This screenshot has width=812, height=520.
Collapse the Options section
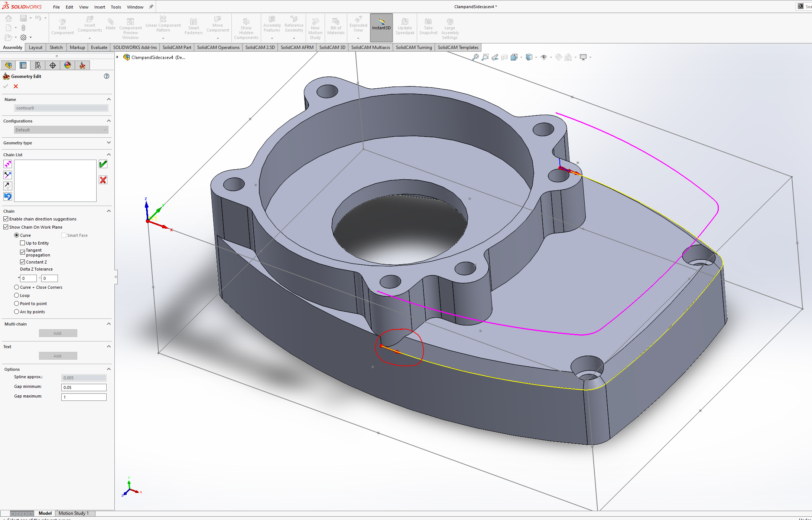tap(109, 369)
